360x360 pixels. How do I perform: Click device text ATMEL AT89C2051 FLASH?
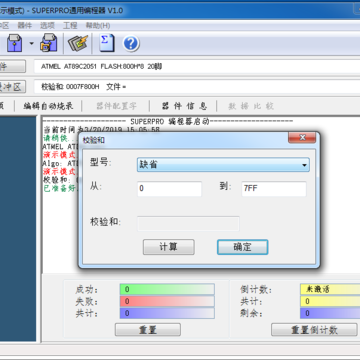click(x=101, y=67)
